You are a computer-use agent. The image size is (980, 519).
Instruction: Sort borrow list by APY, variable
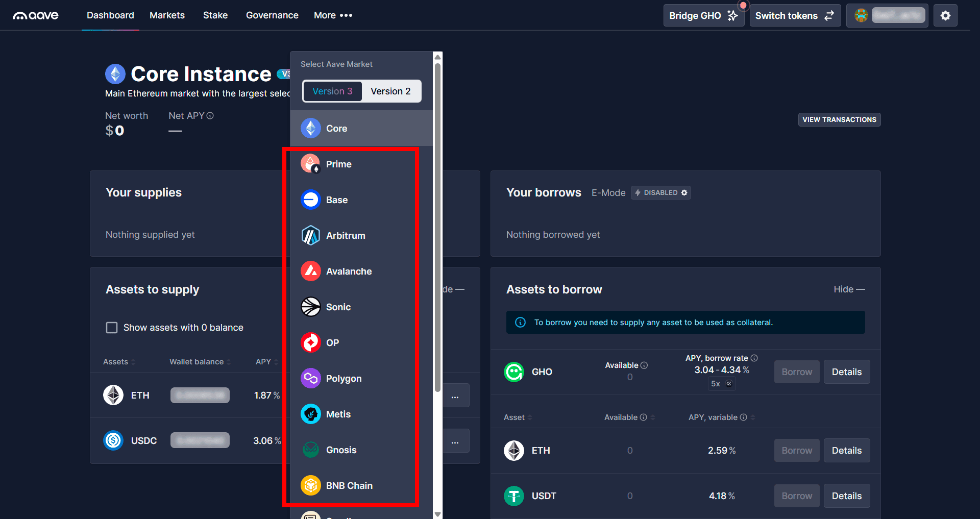(x=722, y=417)
